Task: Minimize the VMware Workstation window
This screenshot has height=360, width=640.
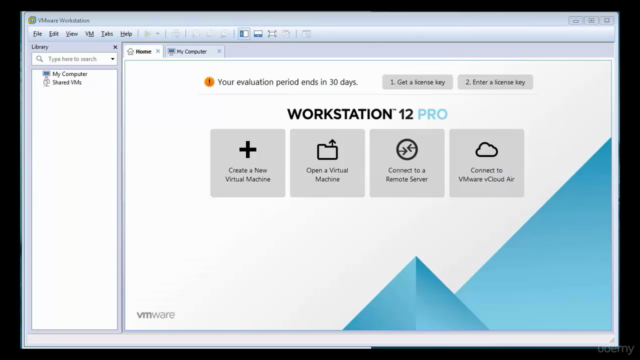Action: point(576,20)
